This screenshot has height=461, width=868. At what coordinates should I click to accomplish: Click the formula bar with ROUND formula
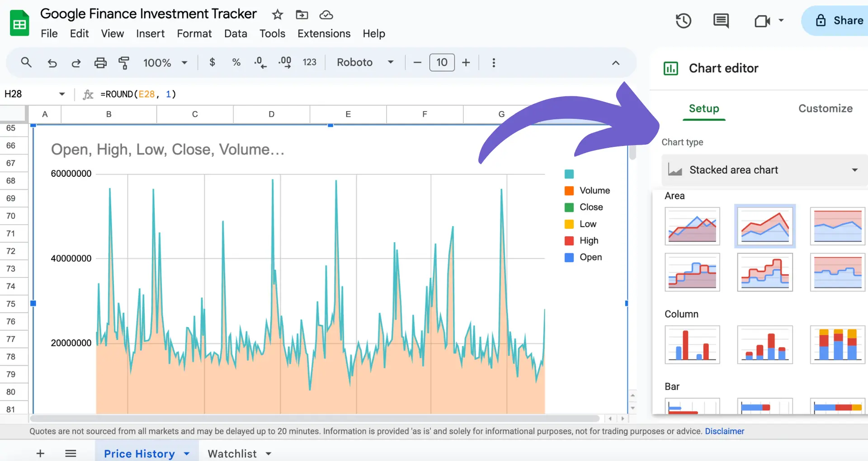pos(138,94)
